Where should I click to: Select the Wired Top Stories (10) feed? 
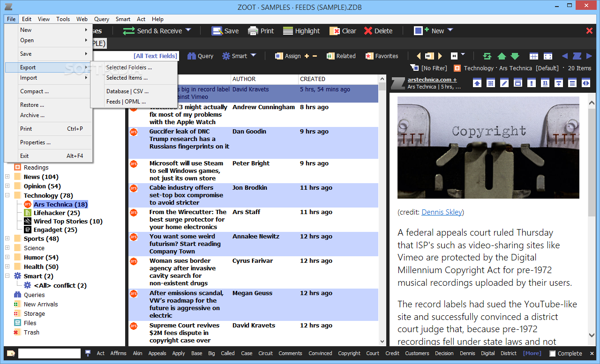[68, 221]
